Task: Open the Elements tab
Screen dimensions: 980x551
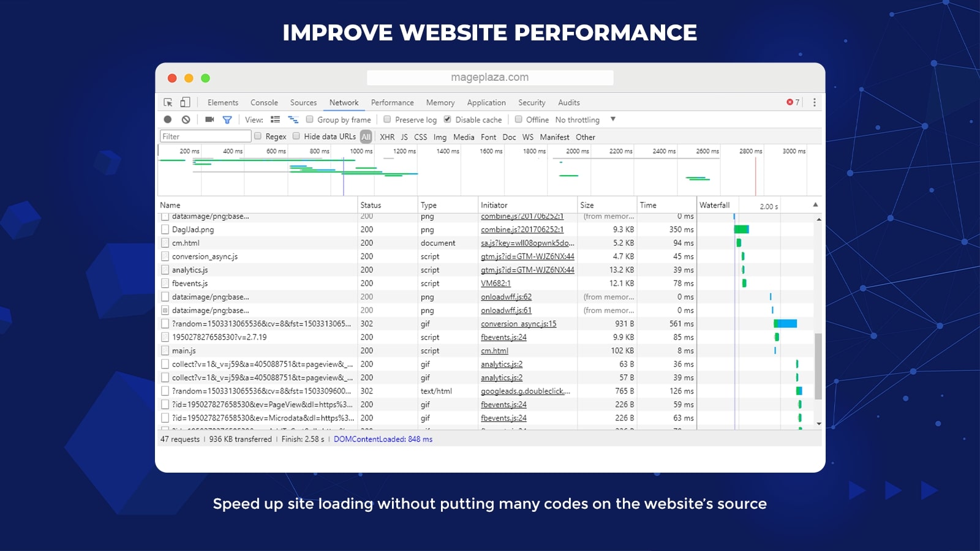Action: click(x=223, y=102)
